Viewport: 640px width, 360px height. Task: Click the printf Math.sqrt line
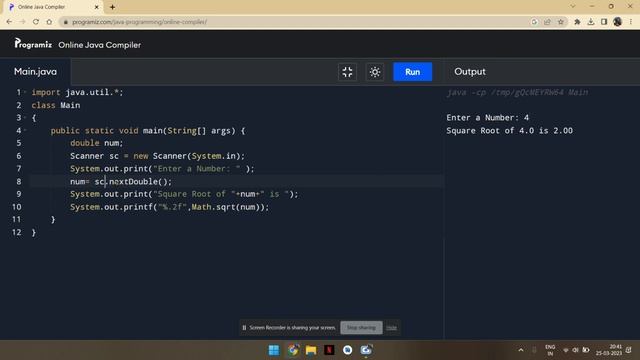(x=169, y=207)
